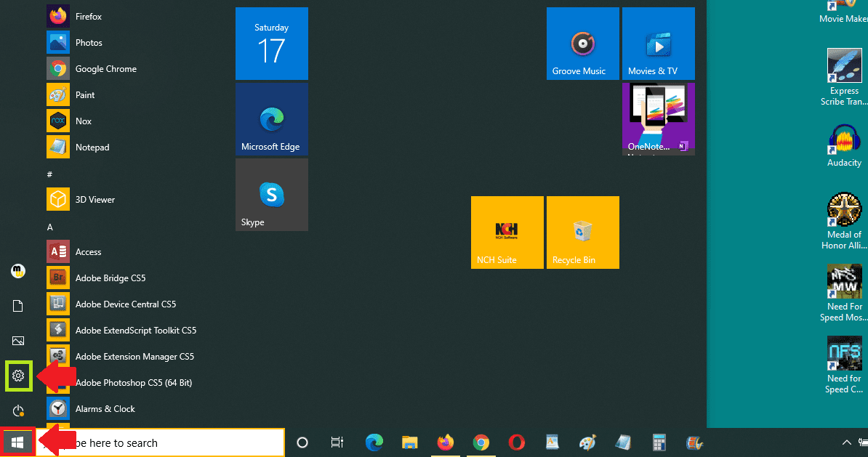
Task: Open Task View on the taskbar
Action: 337,442
